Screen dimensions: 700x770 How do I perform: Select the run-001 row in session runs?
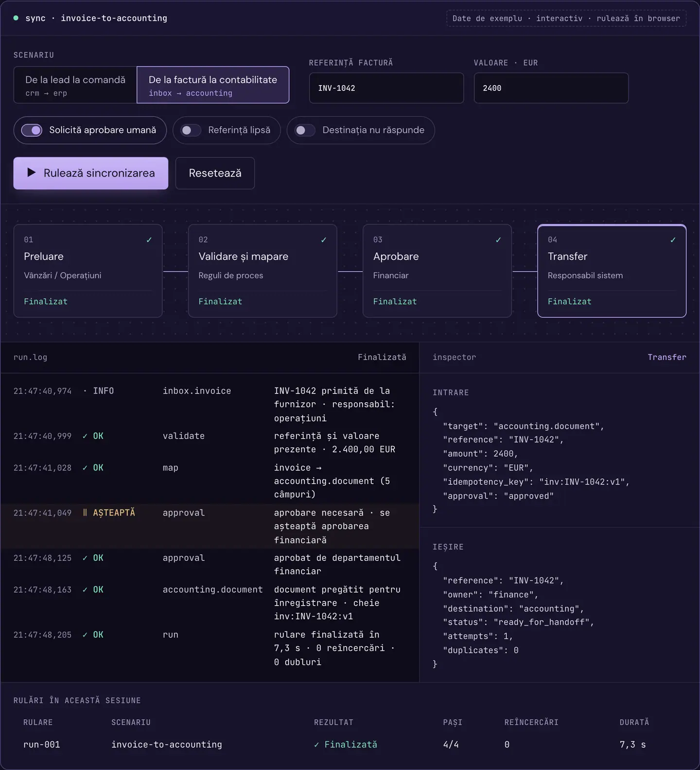350,745
